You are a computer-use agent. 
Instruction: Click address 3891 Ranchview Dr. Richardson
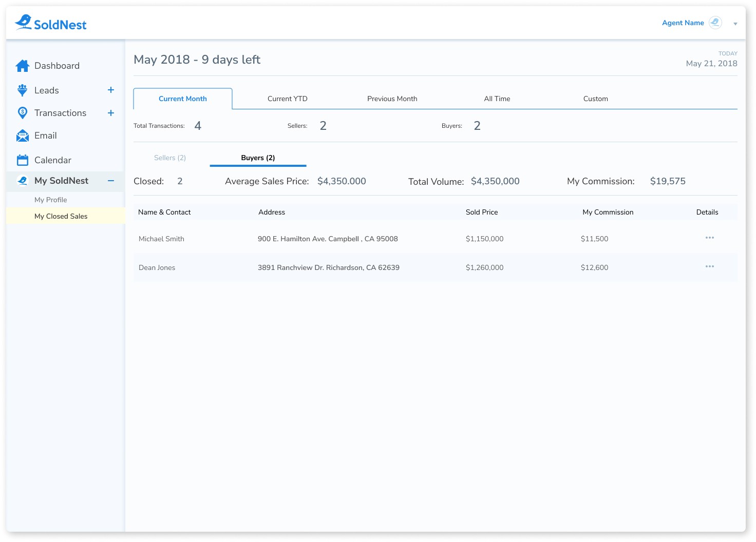(329, 267)
